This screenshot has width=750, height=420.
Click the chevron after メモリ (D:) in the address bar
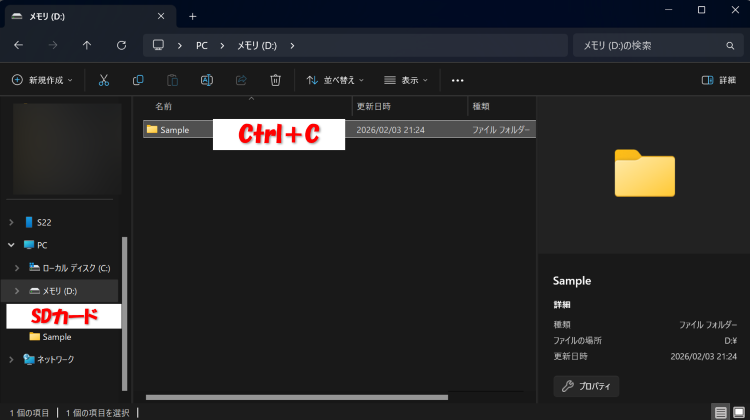[x=292, y=45]
